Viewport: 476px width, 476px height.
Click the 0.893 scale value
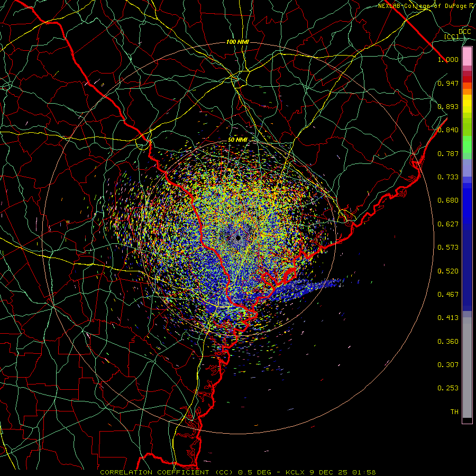[x=448, y=106]
